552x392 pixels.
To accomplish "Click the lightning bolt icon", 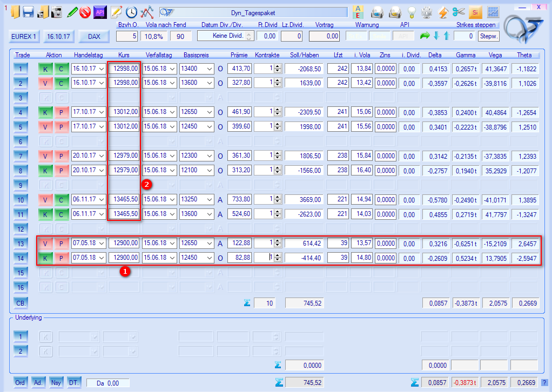I will coord(443,12).
